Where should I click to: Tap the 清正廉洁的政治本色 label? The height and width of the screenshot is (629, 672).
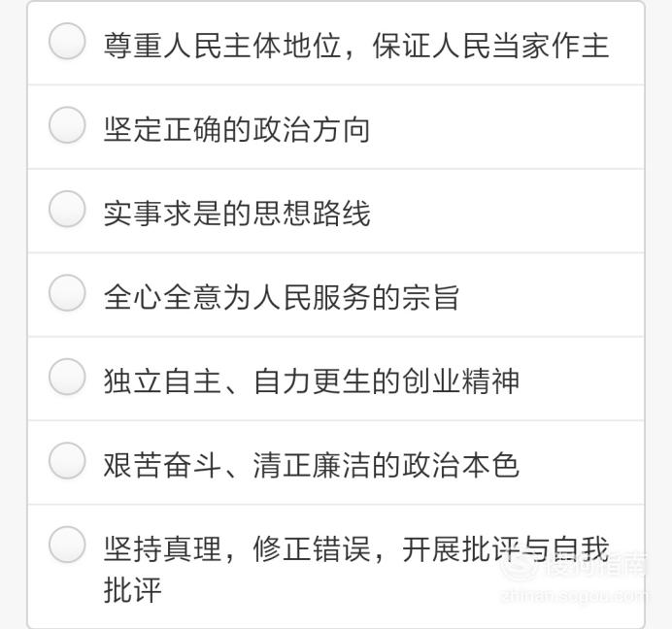[x=386, y=465]
